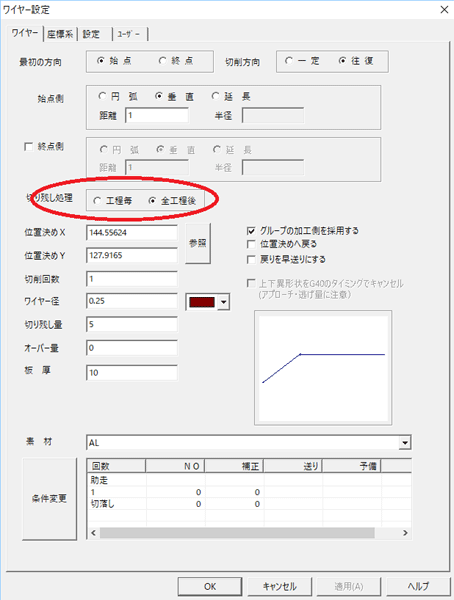Image resolution: width=454 pixels, height=600 pixels.
Task: Click the 参照 button
Action: click(x=198, y=243)
